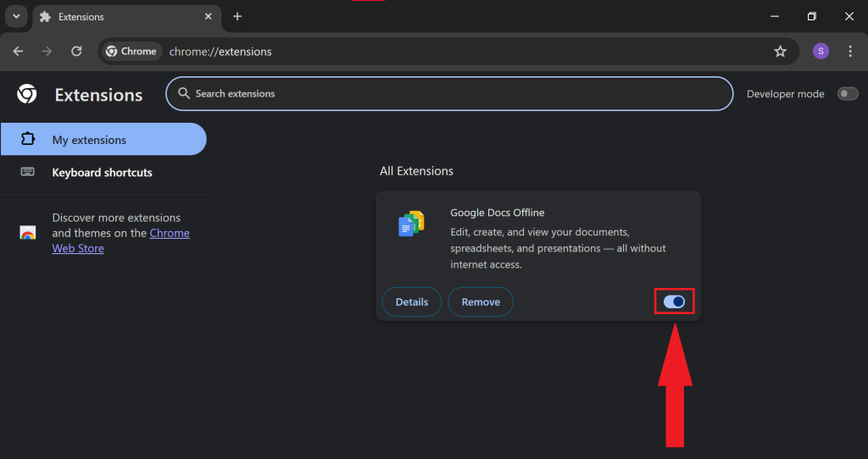Click the forward navigation arrow

point(47,52)
